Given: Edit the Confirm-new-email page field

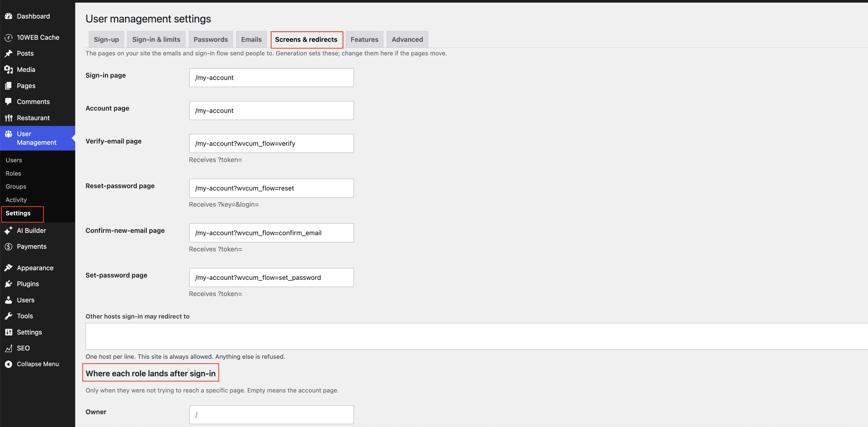Looking at the screenshot, I should [x=271, y=233].
